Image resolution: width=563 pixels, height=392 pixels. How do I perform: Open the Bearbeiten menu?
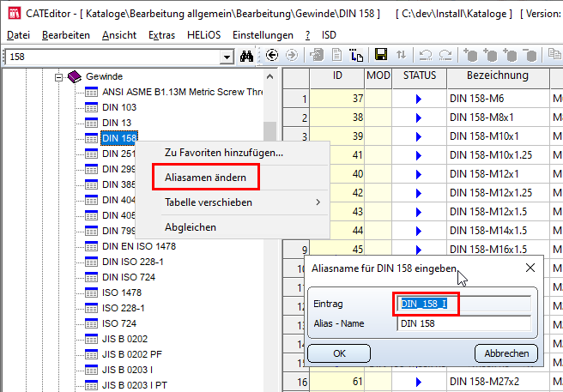pyautogui.click(x=66, y=35)
